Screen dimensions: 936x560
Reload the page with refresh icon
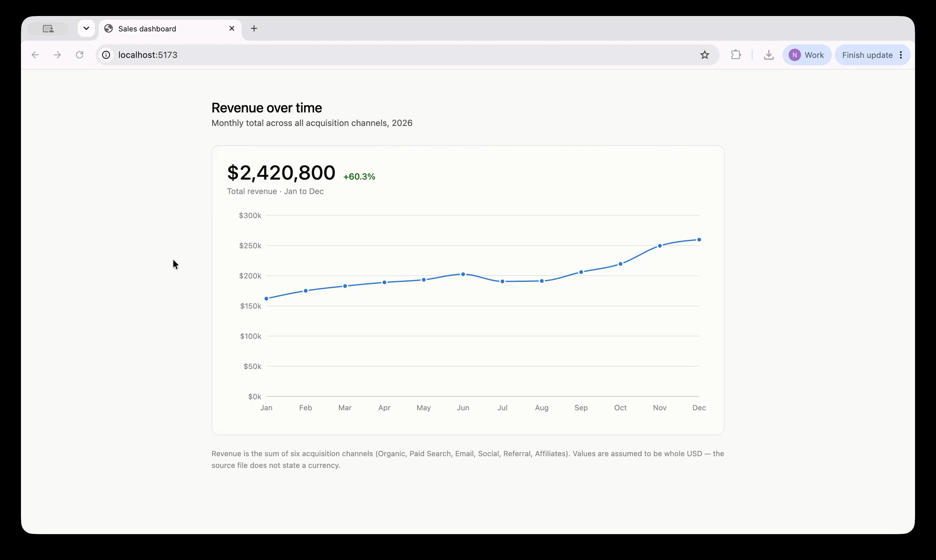click(79, 55)
